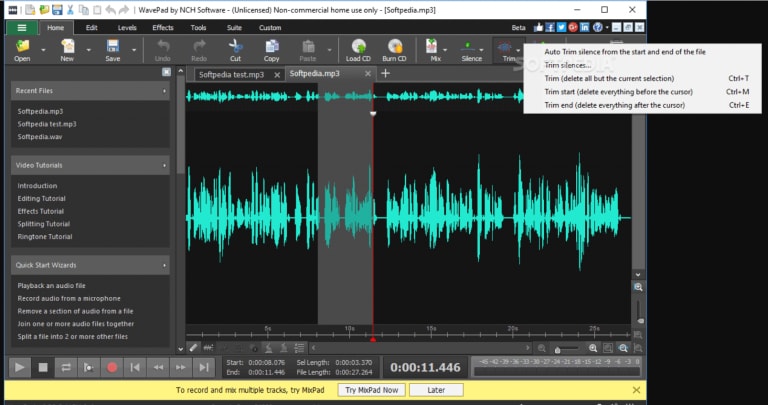Viewport: 768px width, 405px height.
Task: Open a new tab with plus button
Action: [385, 73]
